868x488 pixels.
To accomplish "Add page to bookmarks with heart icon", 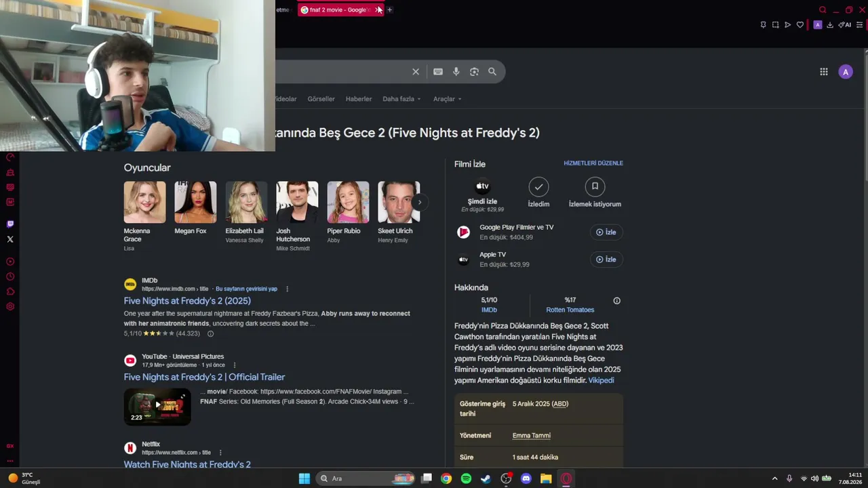I will pos(800,25).
